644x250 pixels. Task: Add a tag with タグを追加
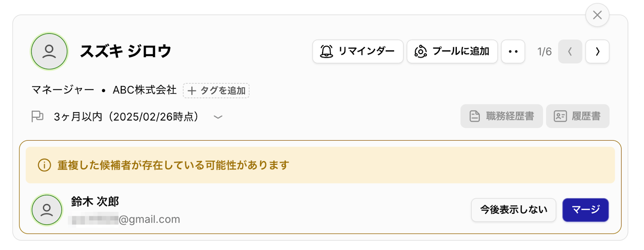pos(216,90)
